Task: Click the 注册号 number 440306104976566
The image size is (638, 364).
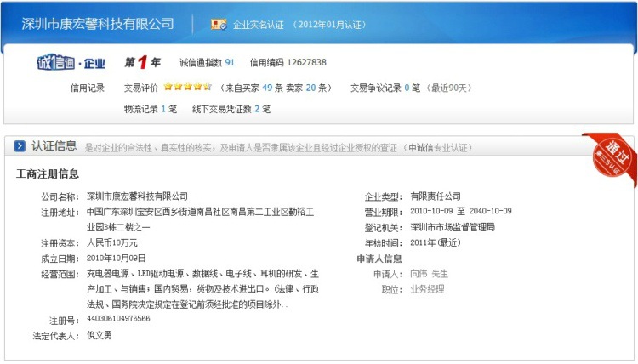Action: [118, 318]
